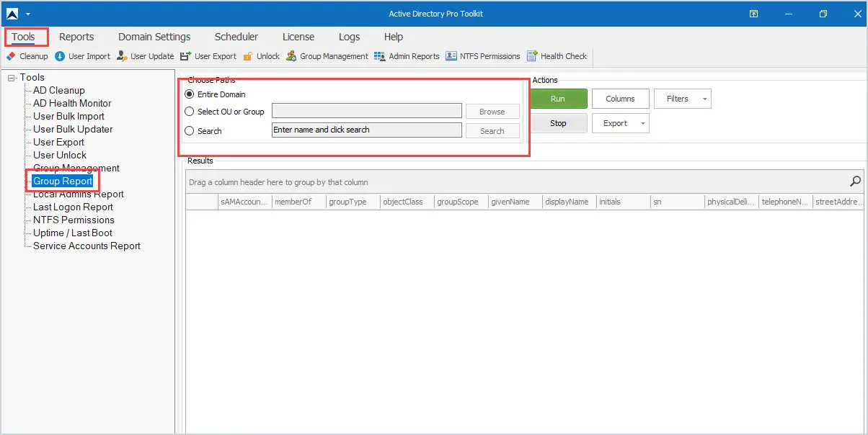Open the Logs menu
The image size is (868, 435).
349,37
